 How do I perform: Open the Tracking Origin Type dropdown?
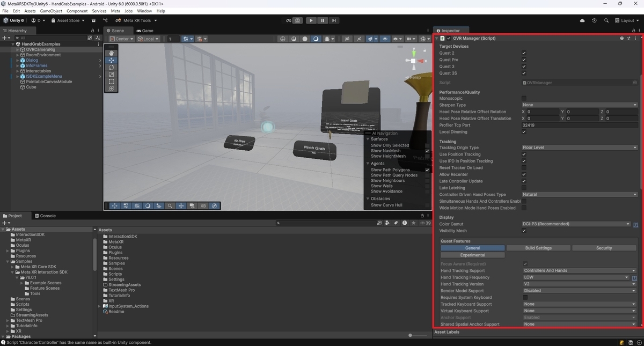point(580,148)
